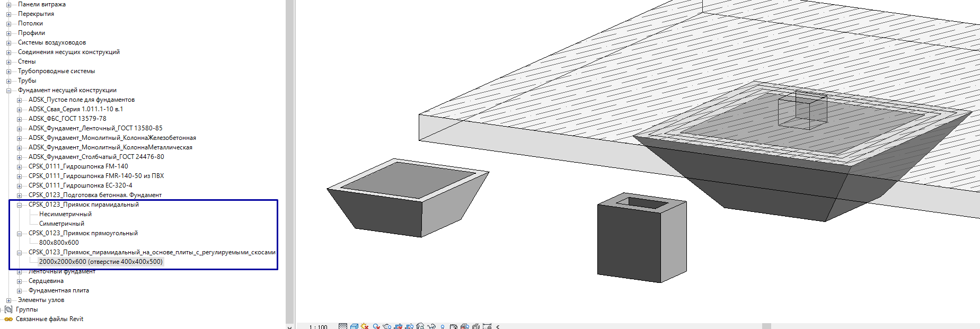The height and width of the screenshot is (329, 980).
Task: Toggle Reveal Hidden Elements lightbulb
Action: coord(443,326)
